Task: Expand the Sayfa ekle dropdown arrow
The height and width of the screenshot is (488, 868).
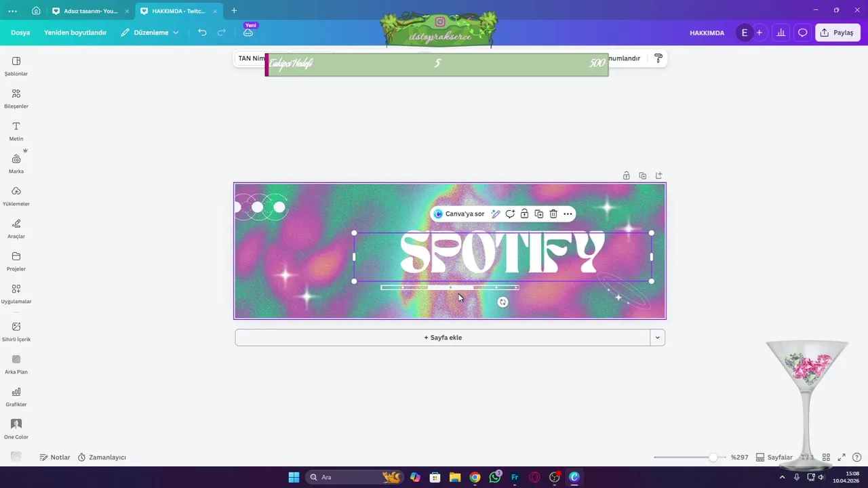Action: coord(657,338)
